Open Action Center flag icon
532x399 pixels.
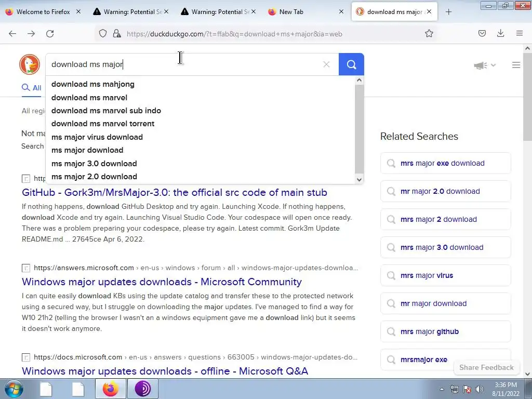(467, 389)
